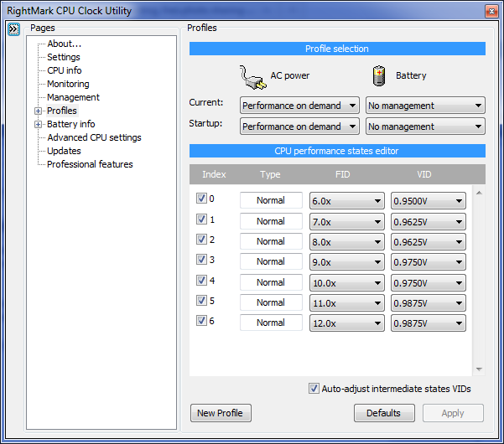Select the Battery info page
The image size is (504, 444).
(70, 124)
